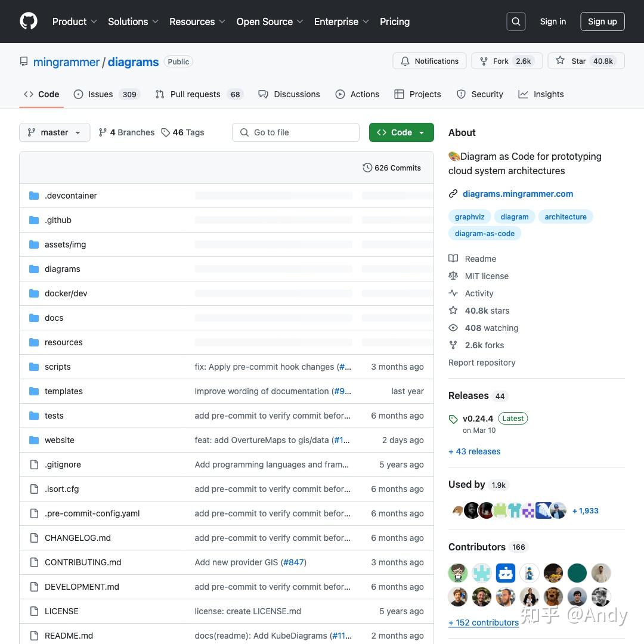The image size is (644, 644).
Task: Switch to the Issues tab
Action: [100, 94]
